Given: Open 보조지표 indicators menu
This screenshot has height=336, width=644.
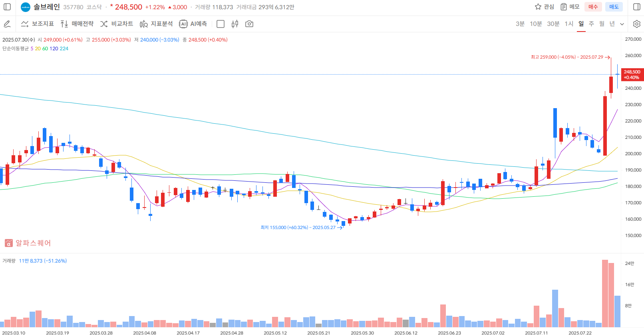Looking at the screenshot, I should click(x=38, y=24).
